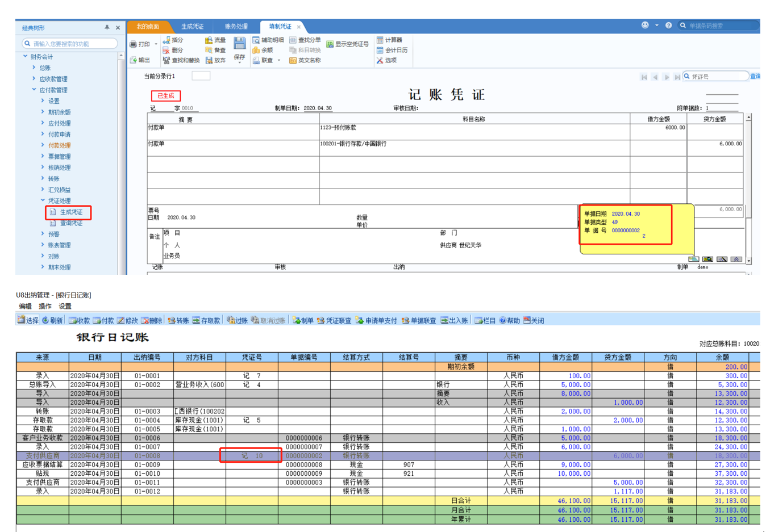Viewport: 766px width, 532px height.
Task: Collapse the 财务会计 tree node
Action: click(x=25, y=56)
